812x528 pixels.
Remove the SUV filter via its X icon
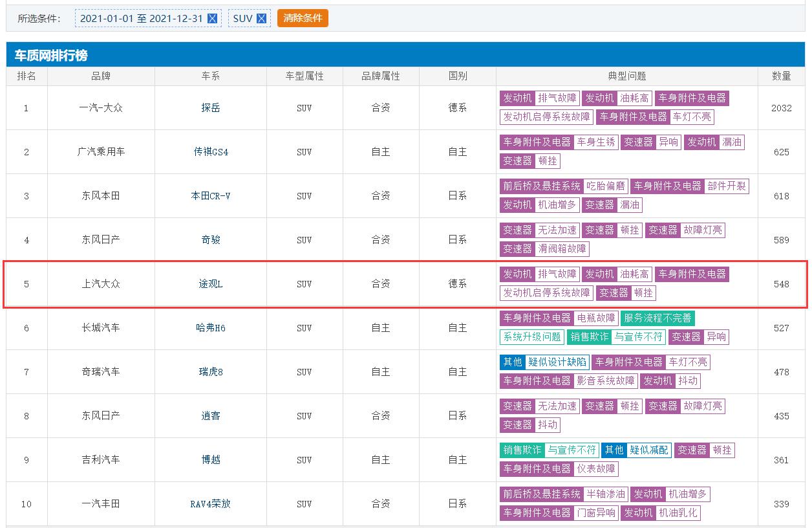click(261, 18)
